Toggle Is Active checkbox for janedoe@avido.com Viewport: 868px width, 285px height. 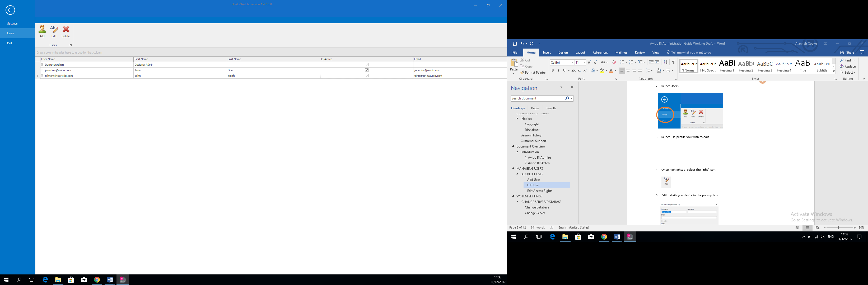click(367, 70)
